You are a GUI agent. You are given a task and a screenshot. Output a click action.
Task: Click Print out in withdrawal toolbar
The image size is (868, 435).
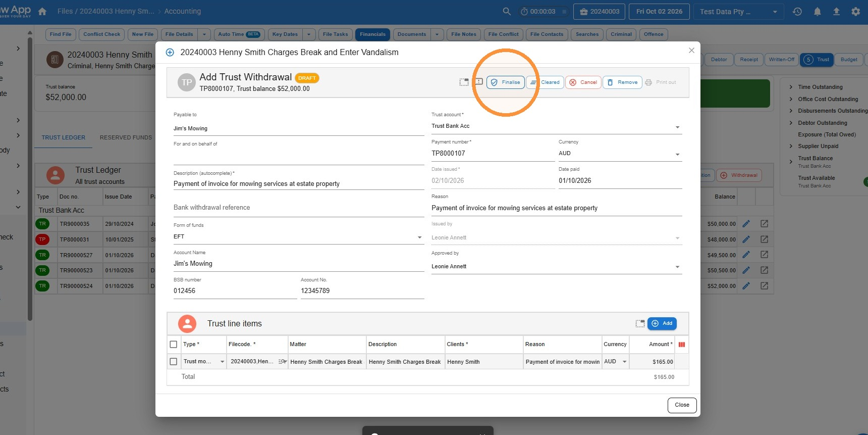661,82
